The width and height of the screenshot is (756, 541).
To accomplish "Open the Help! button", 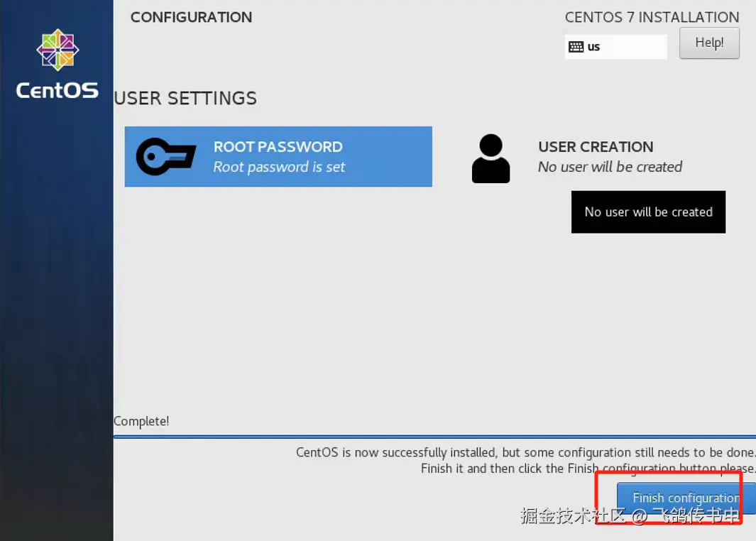I will tap(709, 43).
